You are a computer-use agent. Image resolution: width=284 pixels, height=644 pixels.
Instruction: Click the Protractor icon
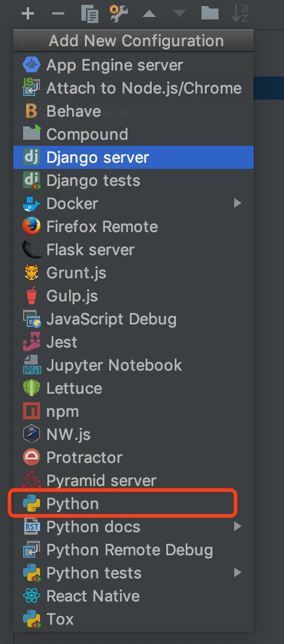(x=32, y=457)
